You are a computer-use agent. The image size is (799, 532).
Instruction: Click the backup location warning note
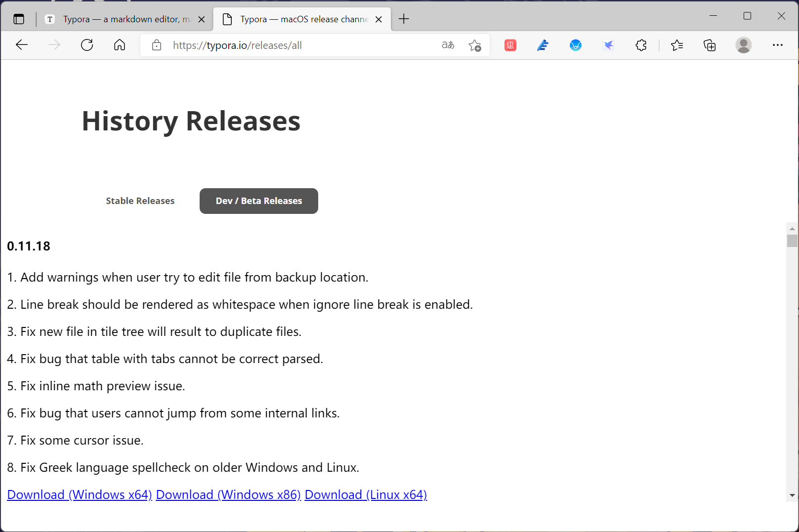[x=188, y=277]
